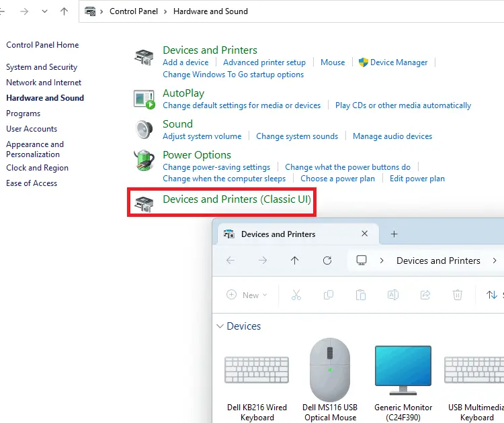Click the Power Options battery icon

[144, 161]
